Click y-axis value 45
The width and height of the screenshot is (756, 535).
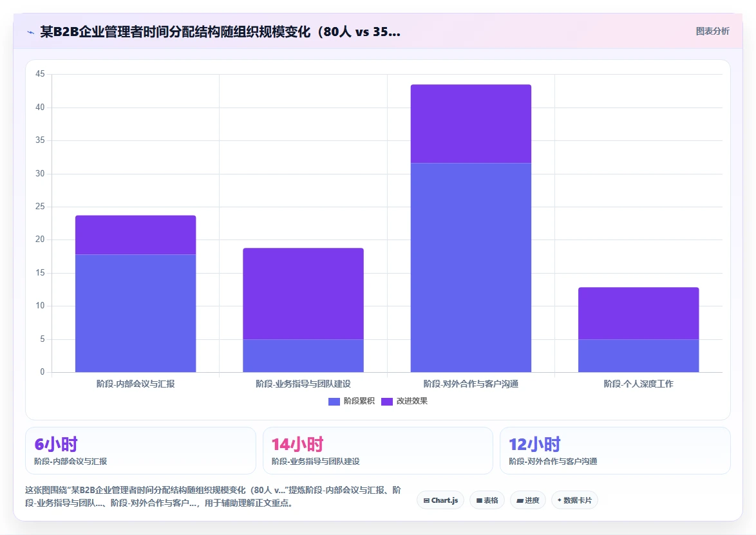coord(40,74)
